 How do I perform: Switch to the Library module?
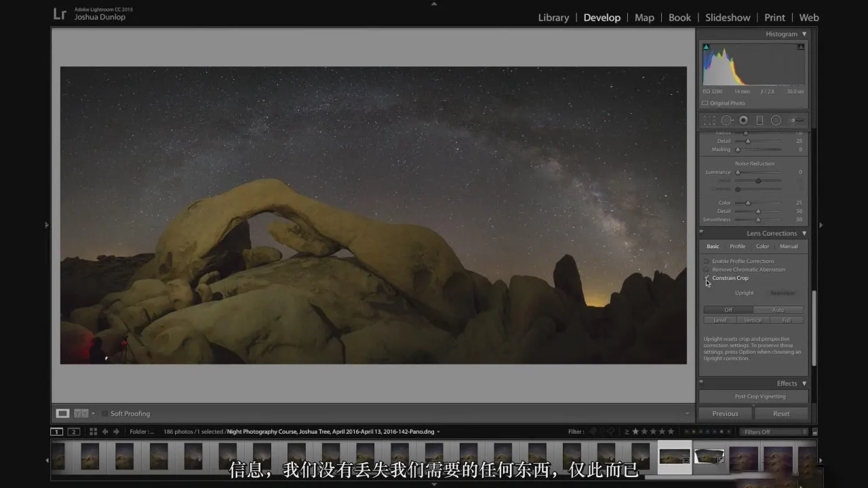coord(553,18)
